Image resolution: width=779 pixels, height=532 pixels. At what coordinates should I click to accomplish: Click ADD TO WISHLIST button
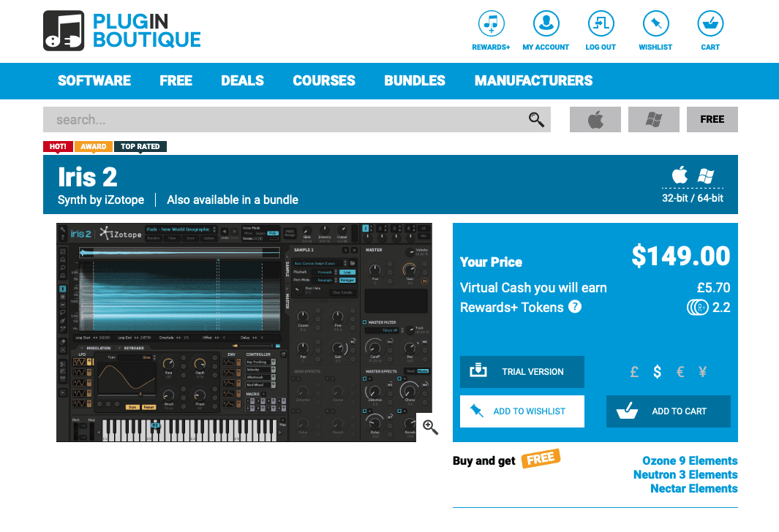click(x=522, y=411)
